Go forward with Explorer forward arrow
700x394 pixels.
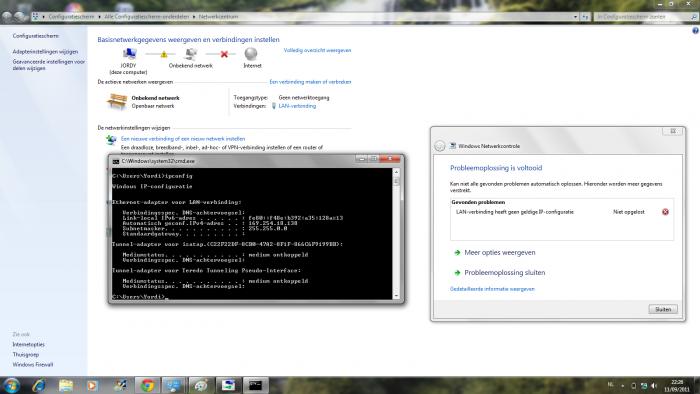pos(19,17)
